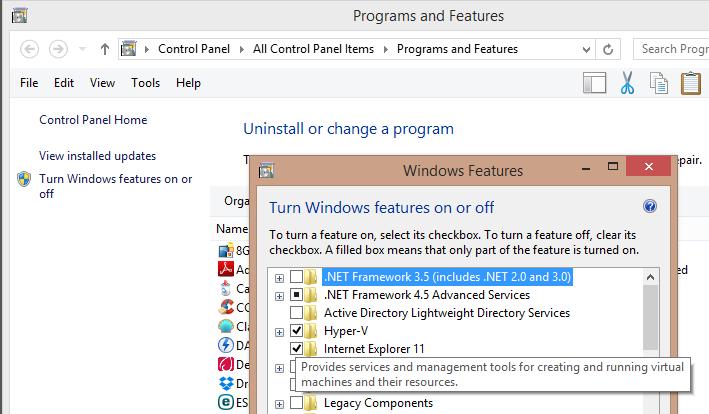Image resolution: width=709 pixels, height=414 pixels.
Task: Enable Active Directory Lightweight Directory Services checkbox
Action: [296, 313]
